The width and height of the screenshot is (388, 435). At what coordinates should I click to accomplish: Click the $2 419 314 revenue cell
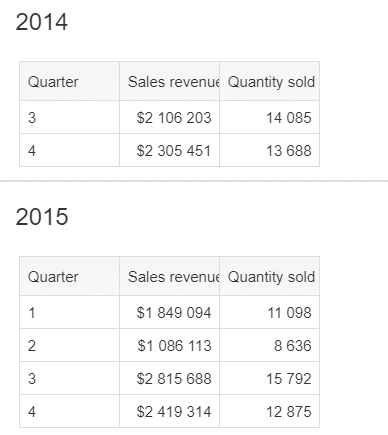point(169,411)
